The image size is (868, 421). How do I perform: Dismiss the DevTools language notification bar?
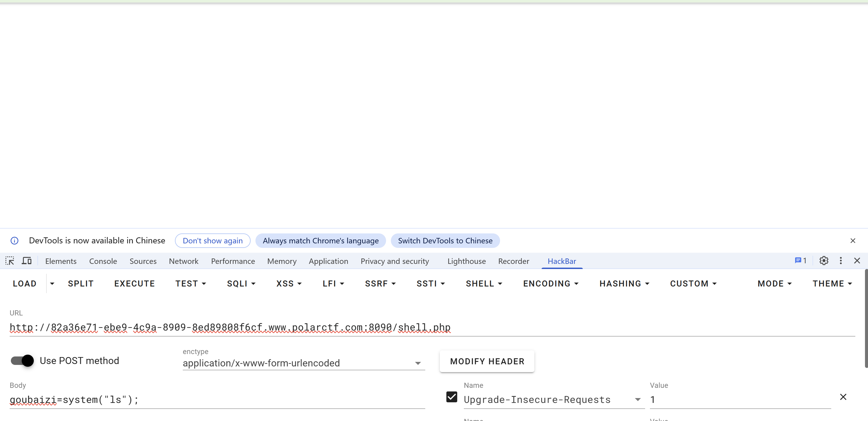853,241
